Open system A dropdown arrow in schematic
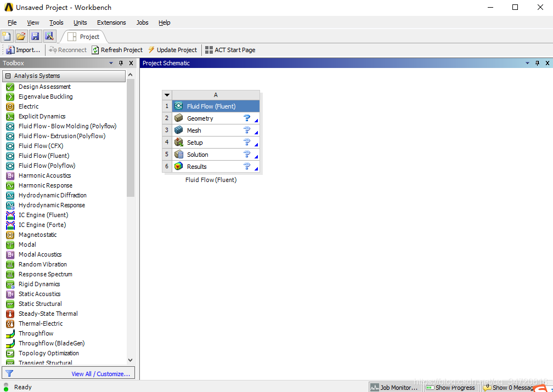553x392 pixels. [x=167, y=95]
